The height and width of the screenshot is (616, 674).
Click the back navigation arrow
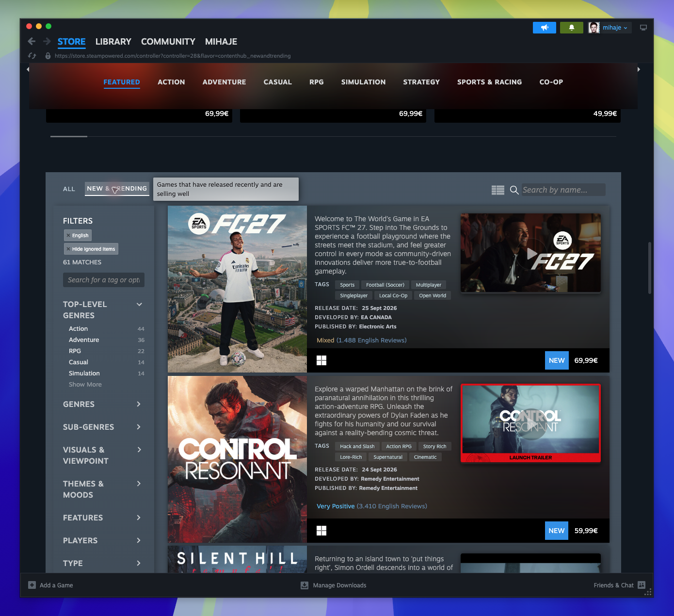32,41
